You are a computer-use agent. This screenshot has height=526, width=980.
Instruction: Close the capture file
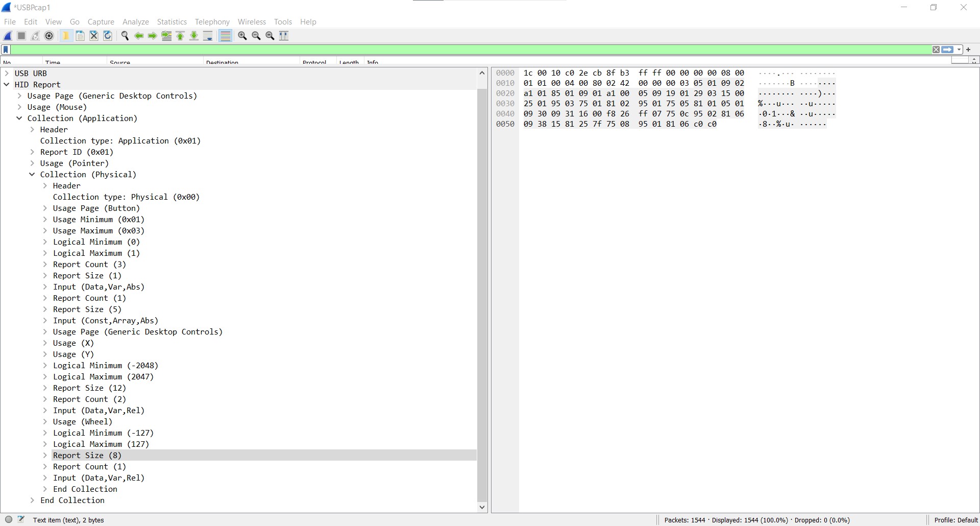point(94,36)
